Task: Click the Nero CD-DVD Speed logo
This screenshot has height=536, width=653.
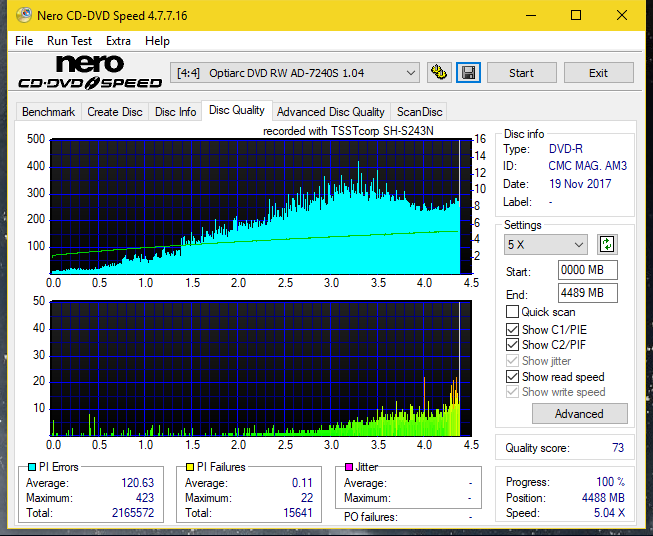Action: pyautogui.click(x=90, y=73)
